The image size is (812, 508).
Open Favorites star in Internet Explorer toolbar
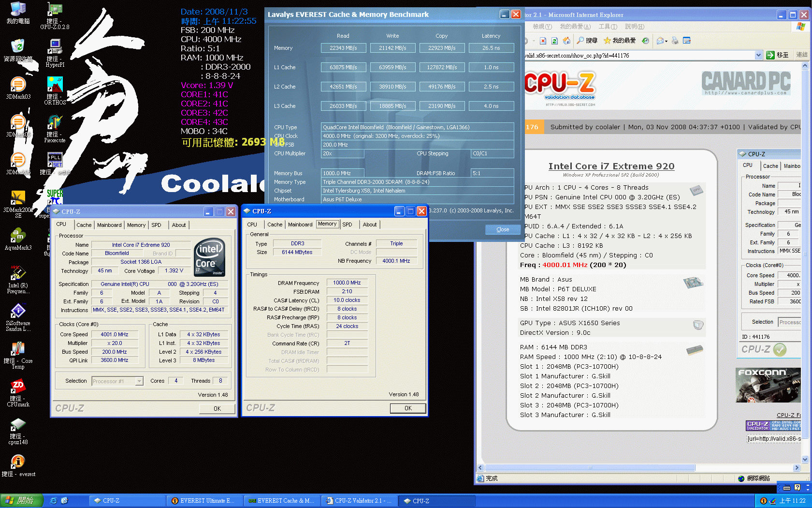tap(620, 41)
